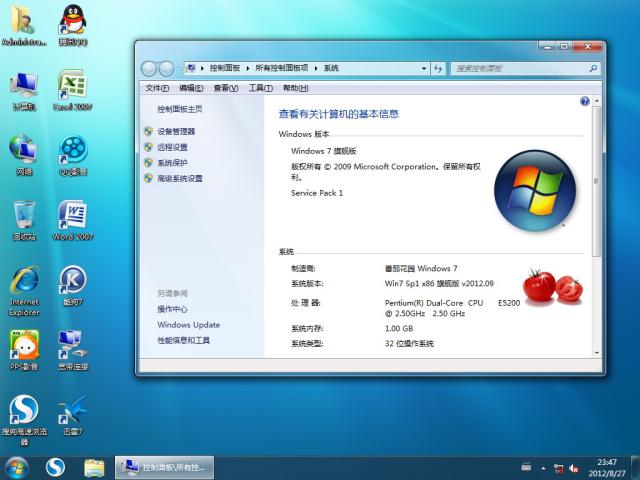Viewport: 640px width, 480px height.
Task: Launch the QQ影音 film reel shortcut
Action: coord(73,155)
